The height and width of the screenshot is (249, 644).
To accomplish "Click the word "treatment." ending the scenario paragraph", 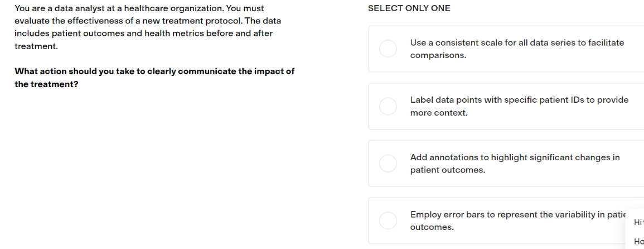I will coord(36,46).
